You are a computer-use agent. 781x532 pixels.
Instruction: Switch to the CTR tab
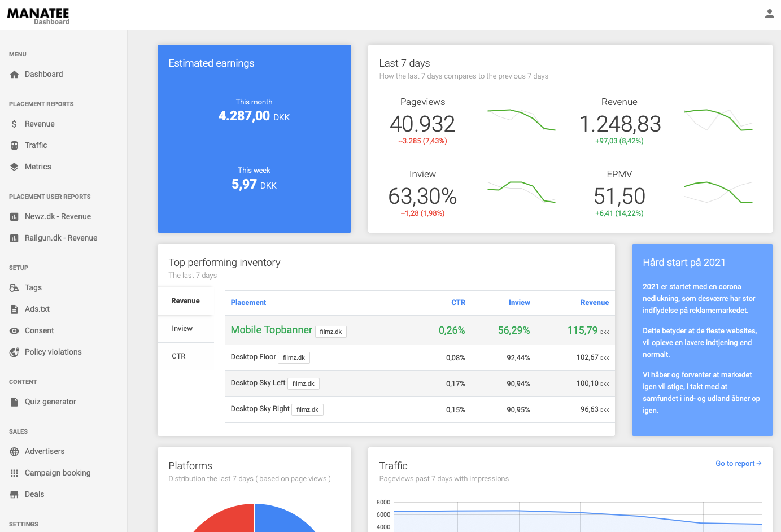[178, 356]
